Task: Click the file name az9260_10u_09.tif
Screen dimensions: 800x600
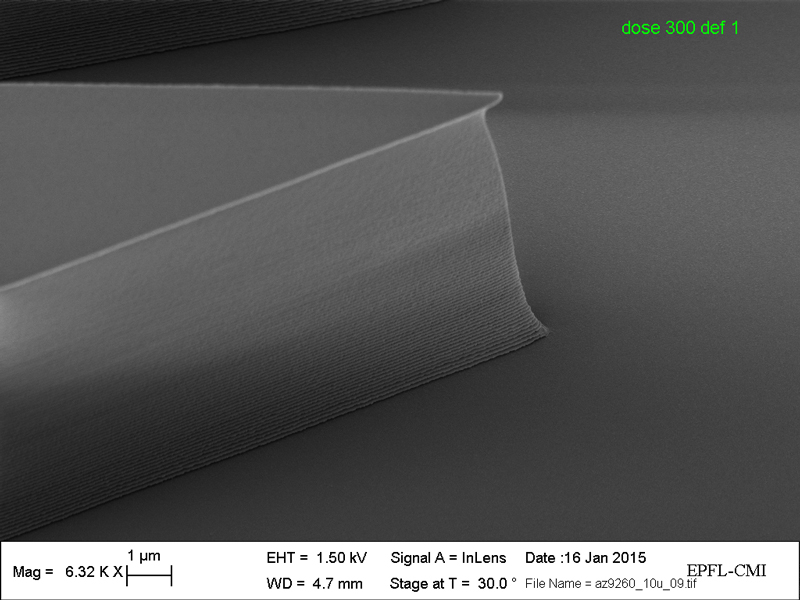Action: [610, 583]
